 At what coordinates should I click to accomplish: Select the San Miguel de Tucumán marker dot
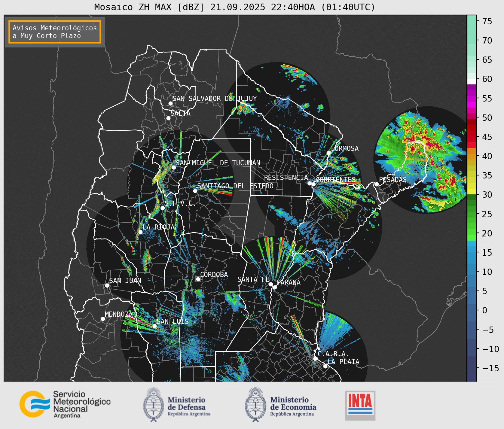coord(173,167)
